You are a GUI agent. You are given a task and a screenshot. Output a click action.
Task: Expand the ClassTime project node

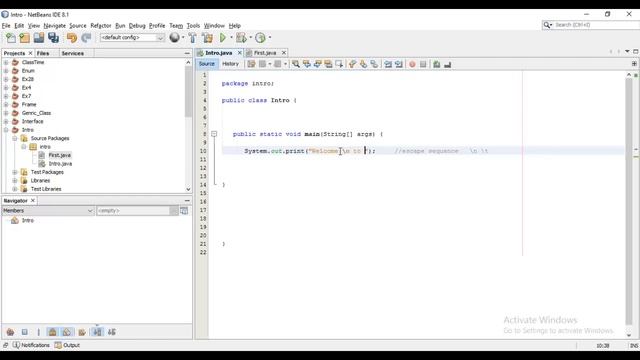[6, 62]
